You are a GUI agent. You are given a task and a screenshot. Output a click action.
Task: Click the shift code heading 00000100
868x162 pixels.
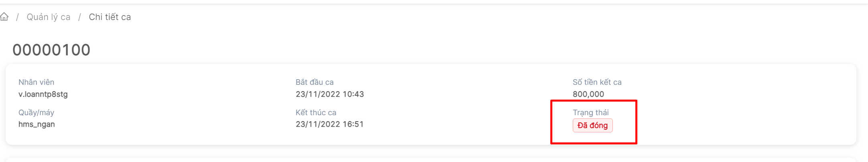[51, 50]
